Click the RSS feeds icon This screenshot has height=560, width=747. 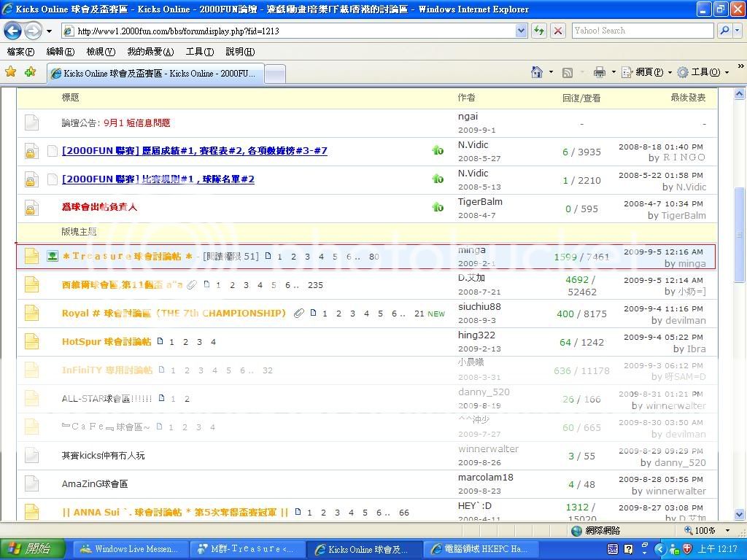coord(568,72)
